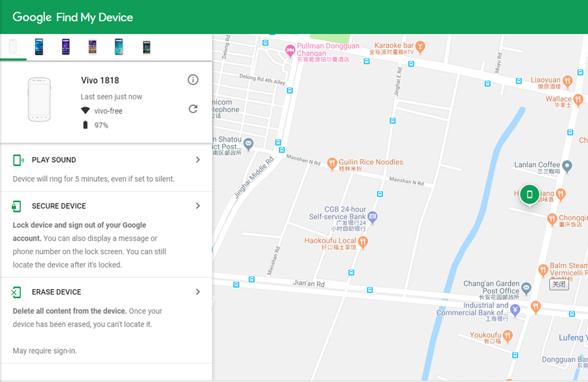Click the Karaoke bar map pin
Screen dimensions: 588x382
(x=420, y=47)
